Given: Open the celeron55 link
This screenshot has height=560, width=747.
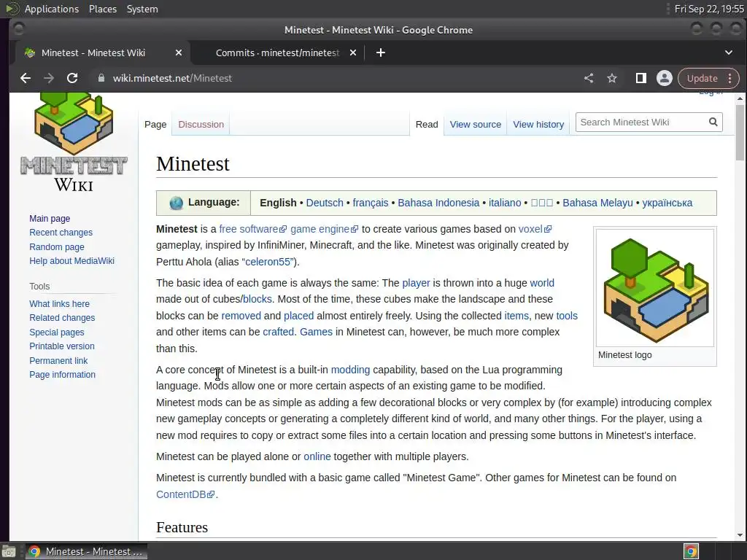Looking at the screenshot, I should [x=268, y=262].
